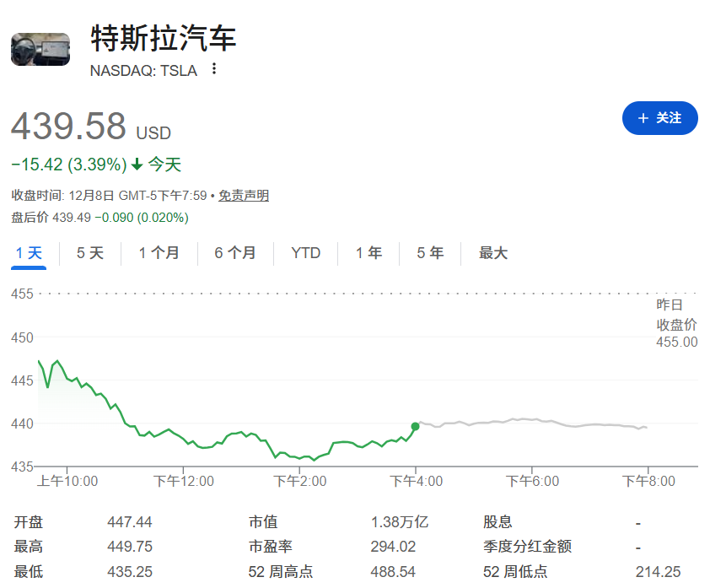Open the 免责声明 disclaimer link
Image resolution: width=710 pixels, height=588 pixels.
tap(243, 195)
